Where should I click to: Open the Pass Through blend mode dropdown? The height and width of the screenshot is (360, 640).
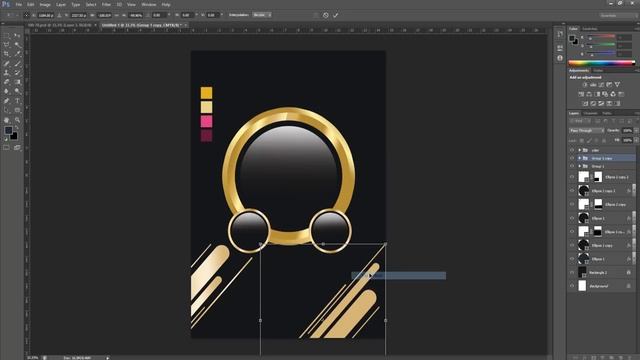[x=587, y=131]
